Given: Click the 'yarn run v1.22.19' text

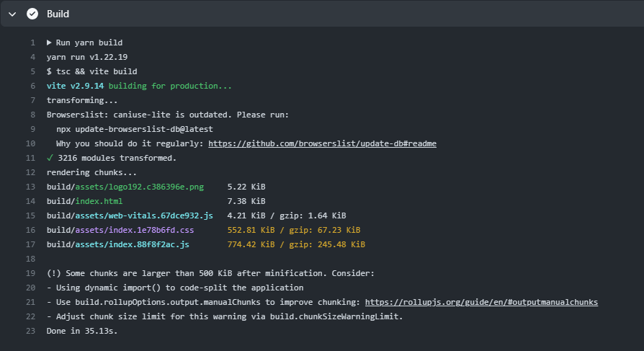Looking at the screenshot, I should click(x=87, y=57).
